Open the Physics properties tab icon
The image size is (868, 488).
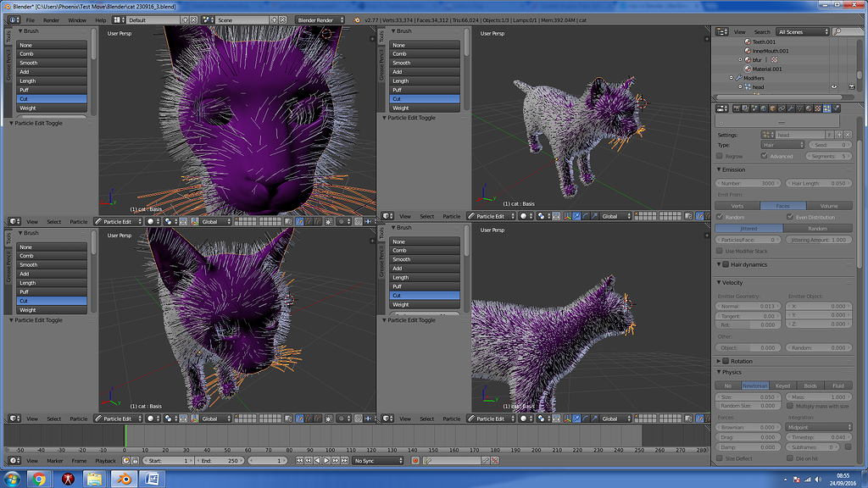click(836, 108)
